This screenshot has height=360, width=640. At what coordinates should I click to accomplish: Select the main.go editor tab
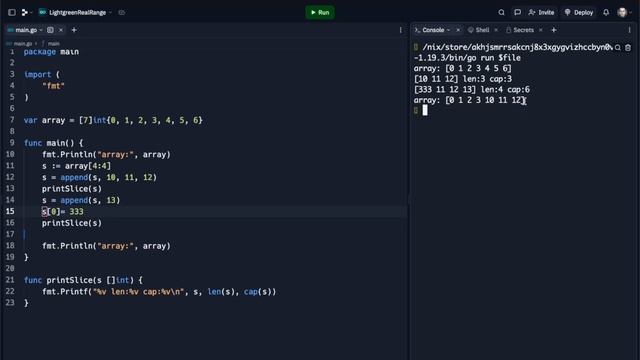26,30
